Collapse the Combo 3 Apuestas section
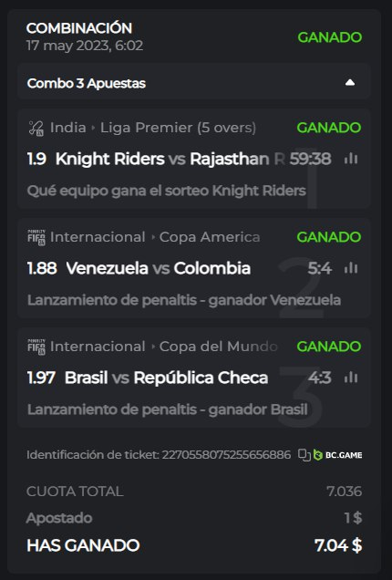The image size is (392, 580). [350, 82]
